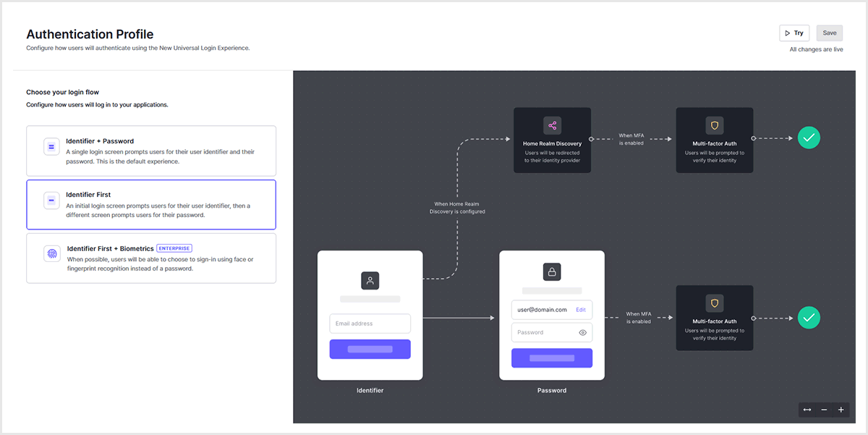Click the padlock icon in Password card
Screen dimensions: 868x435
[x=552, y=272]
